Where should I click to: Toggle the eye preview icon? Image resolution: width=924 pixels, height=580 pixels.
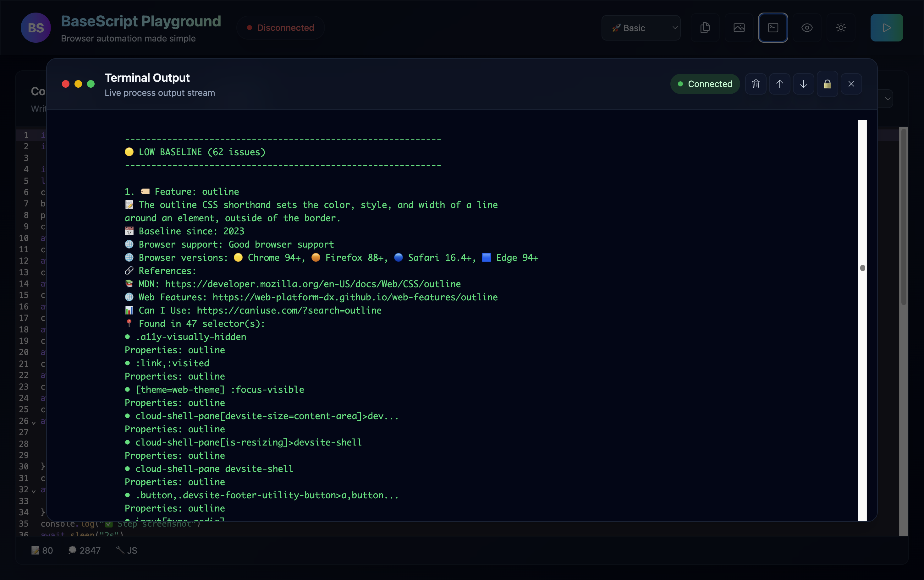pyautogui.click(x=807, y=28)
